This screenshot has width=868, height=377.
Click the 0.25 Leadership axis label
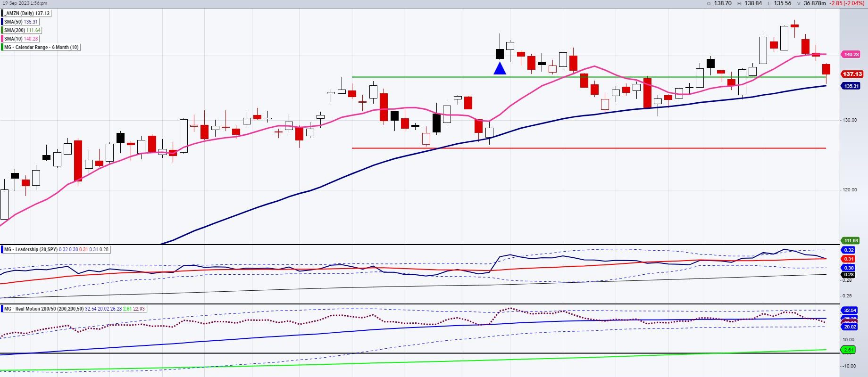click(848, 295)
